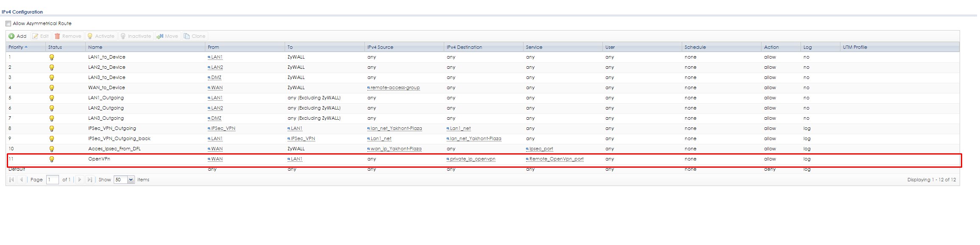The image size is (980, 245).
Task: Go to last page icon
Action: click(x=90, y=180)
